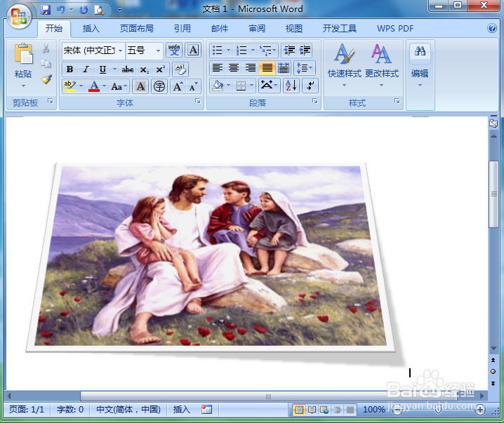Switch to the 引用 tab
The image size is (504, 423).
pyautogui.click(x=183, y=29)
